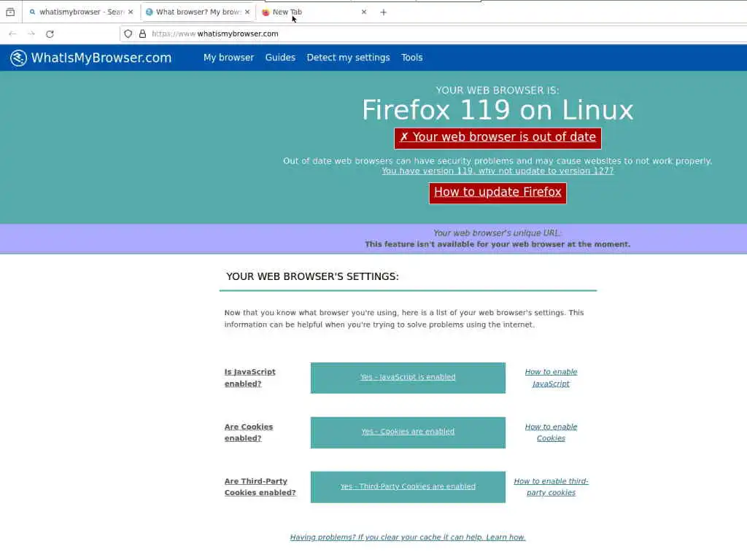Image resolution: width=747 pixels, height=560 pixels.
Task: Click Your web browser is out of date
Action: click(x=498, y=138)
